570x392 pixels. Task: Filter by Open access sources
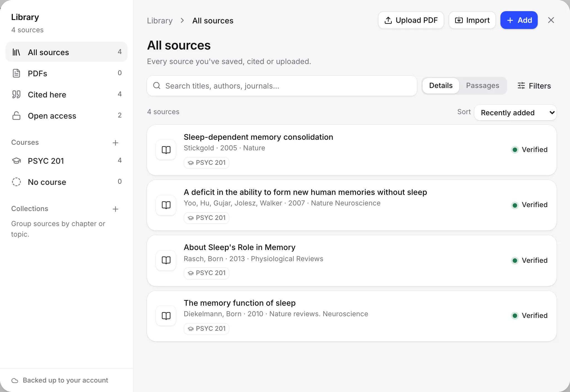click(x=67, y=116)
